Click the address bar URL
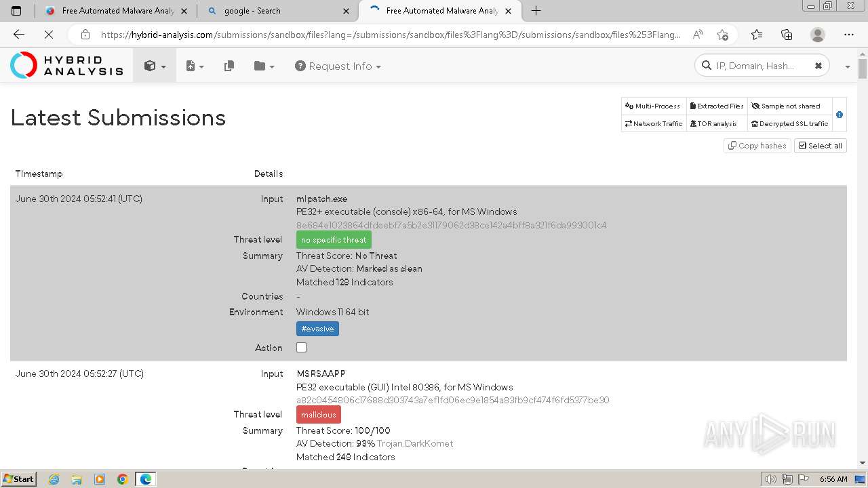Image resolution: width=868 pixels, height=488 pixels. 391,35
